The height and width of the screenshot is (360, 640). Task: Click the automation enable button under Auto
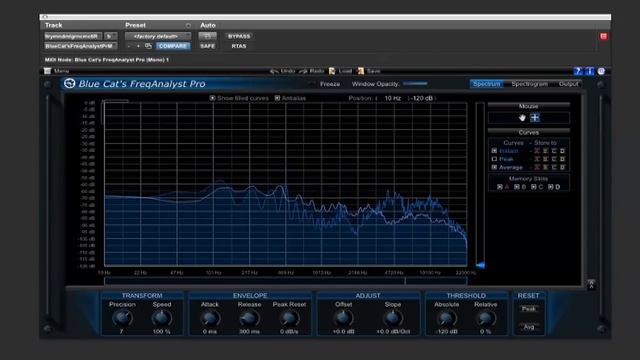(207, 36)
